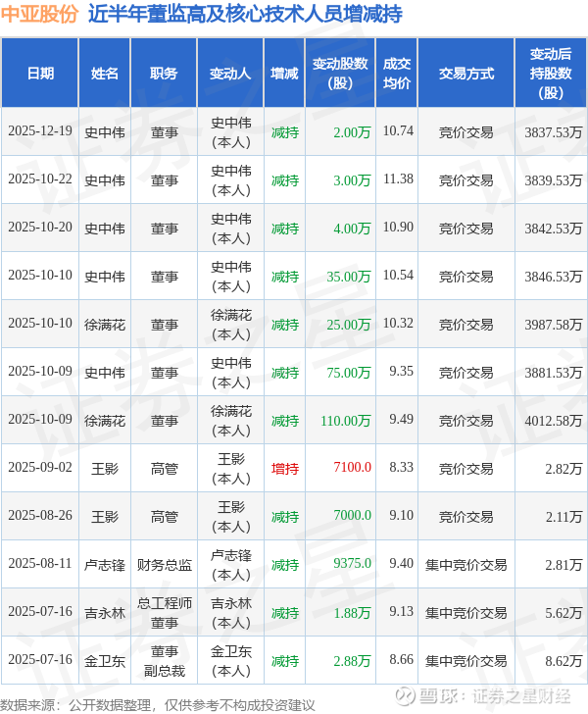Click share amount 2.88万
588x714 pixels.
click(352, 661)
